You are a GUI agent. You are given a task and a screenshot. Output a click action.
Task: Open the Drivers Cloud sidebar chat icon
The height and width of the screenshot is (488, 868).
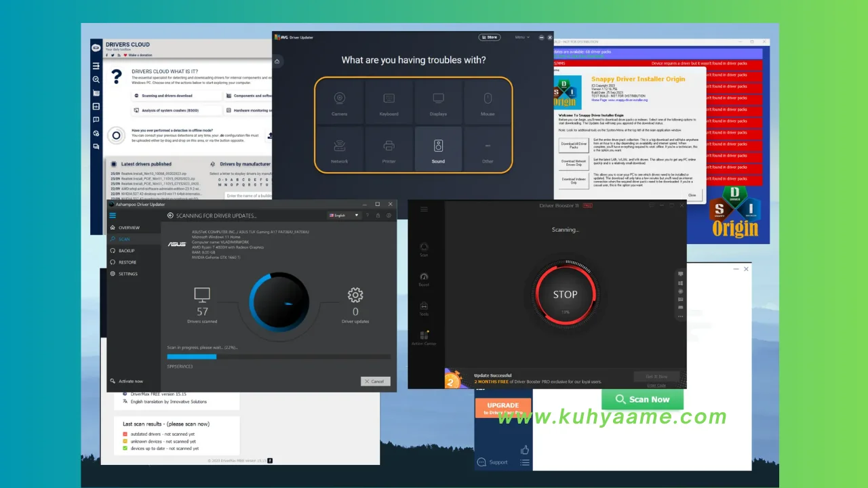(x=96, y=146)
